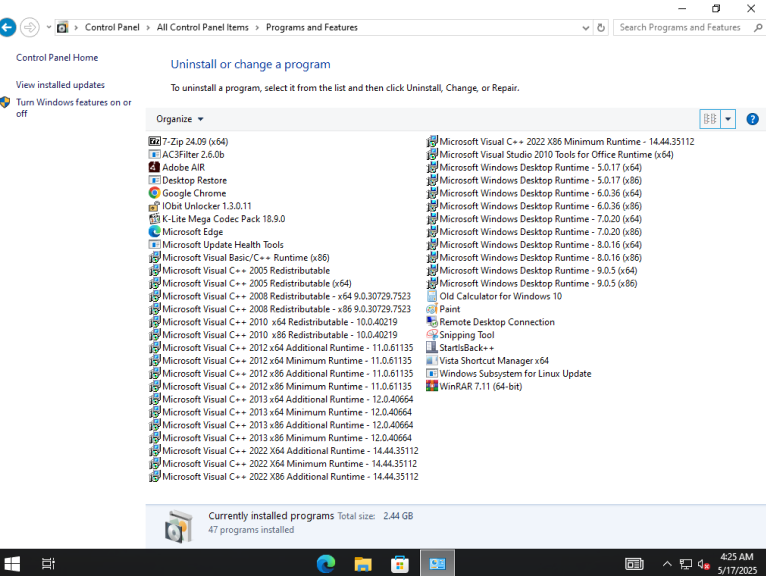Image resolution: width=766 pixels, height=576 pixels.
Task: Open the Windows Start button
Action: [x=12, y=564]
